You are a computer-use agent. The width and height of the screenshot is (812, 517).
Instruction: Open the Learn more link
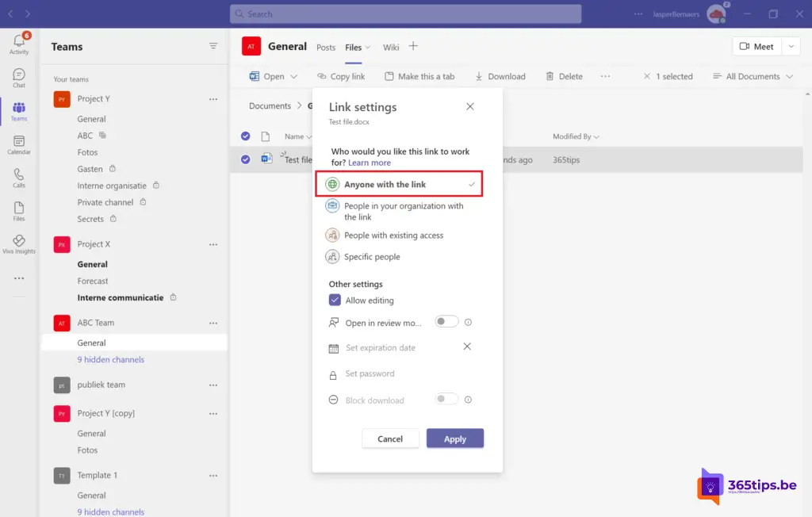(x=370, y=163)
